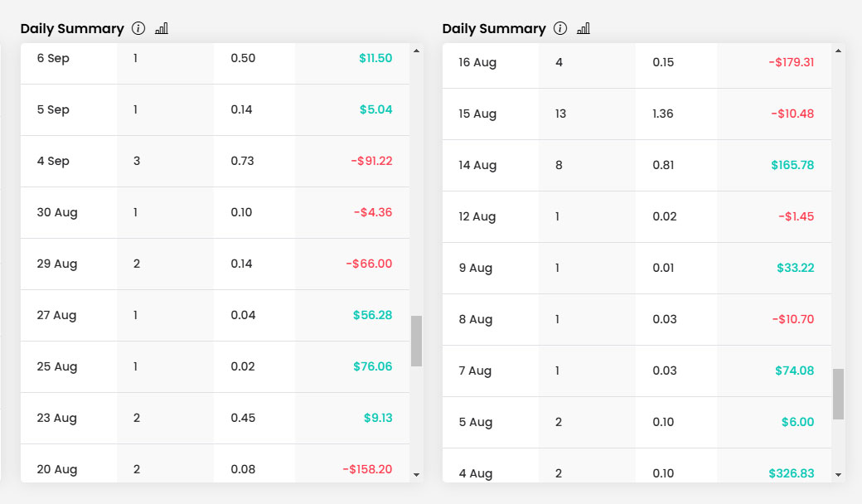Click up arrow of left table scrollbar
This screenshot has height=504, width=862.
(417, 51)
